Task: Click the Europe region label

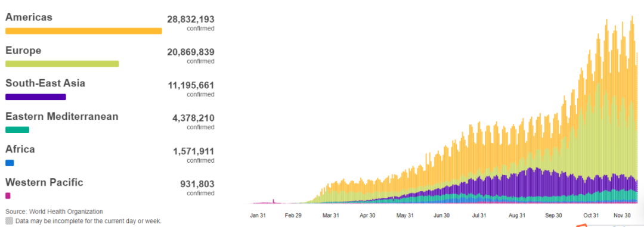Action: (23, 51)
